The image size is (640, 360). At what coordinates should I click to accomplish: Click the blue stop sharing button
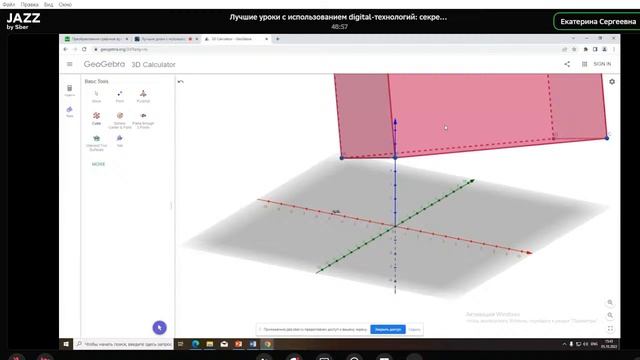(x=388, y=329)
